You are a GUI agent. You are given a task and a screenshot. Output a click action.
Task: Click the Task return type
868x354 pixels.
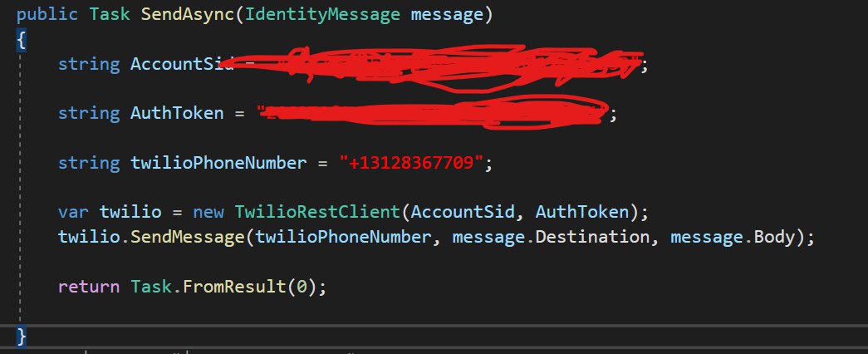click(x=110, y=14)
